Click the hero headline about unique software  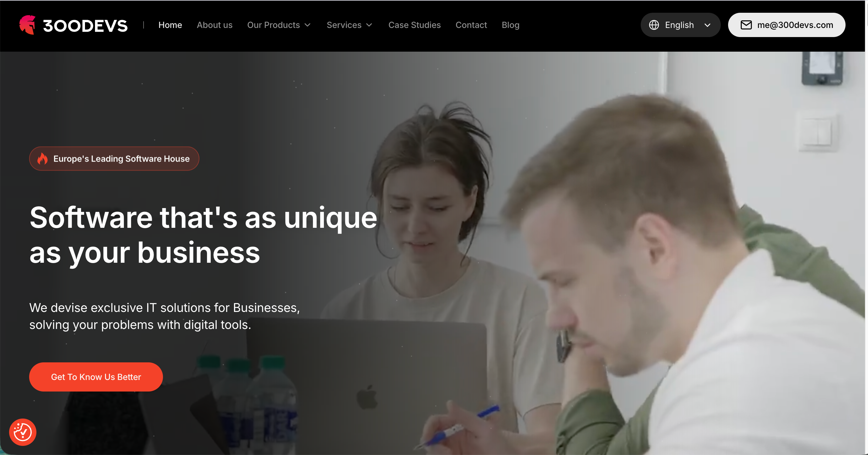point(203,235)
